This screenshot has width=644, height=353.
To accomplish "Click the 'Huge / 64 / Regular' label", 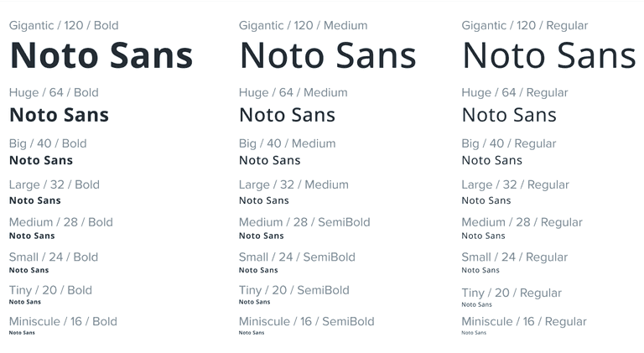I will 515,92.
